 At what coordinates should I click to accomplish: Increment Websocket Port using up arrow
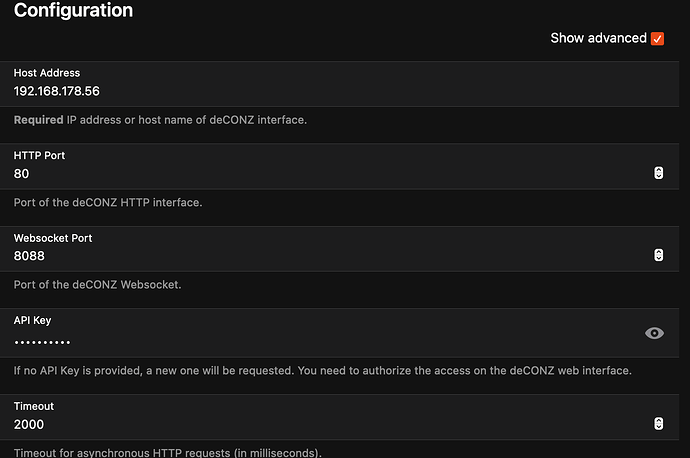tap(658, 252)
